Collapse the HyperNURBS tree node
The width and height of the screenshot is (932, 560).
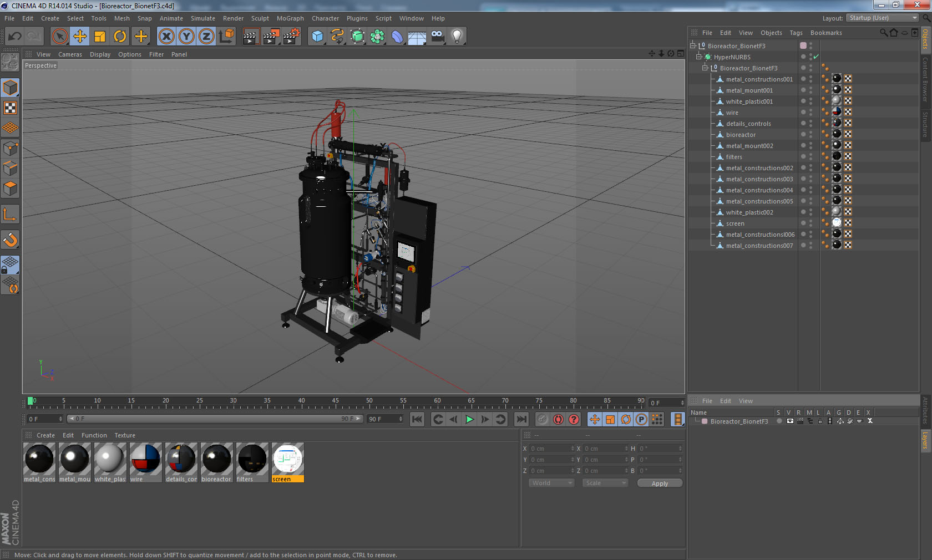[699, 57]
